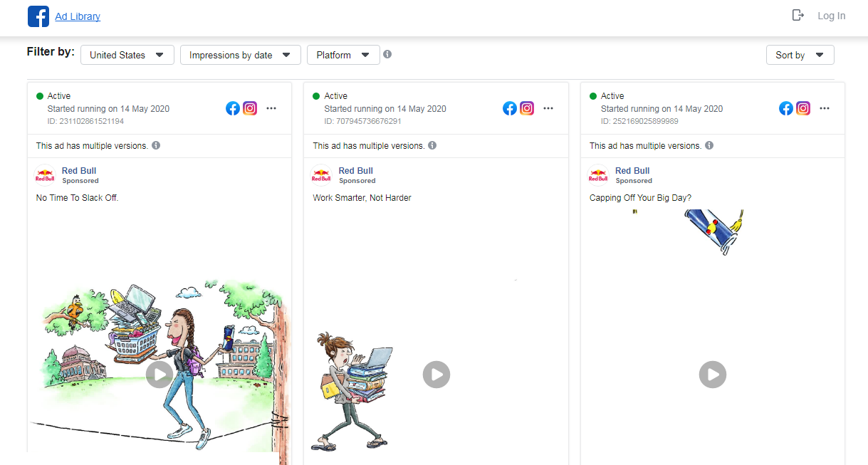Open Red Bull page name in Work Smarter ad
The width and height of the screenshot is (868, 465).
coord(356,170)
